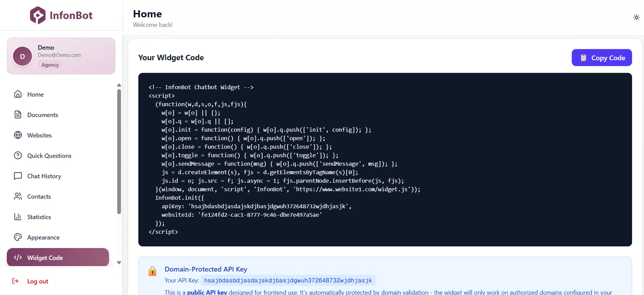
Task: Click the Agency plan badge
Action: (50, 65)
